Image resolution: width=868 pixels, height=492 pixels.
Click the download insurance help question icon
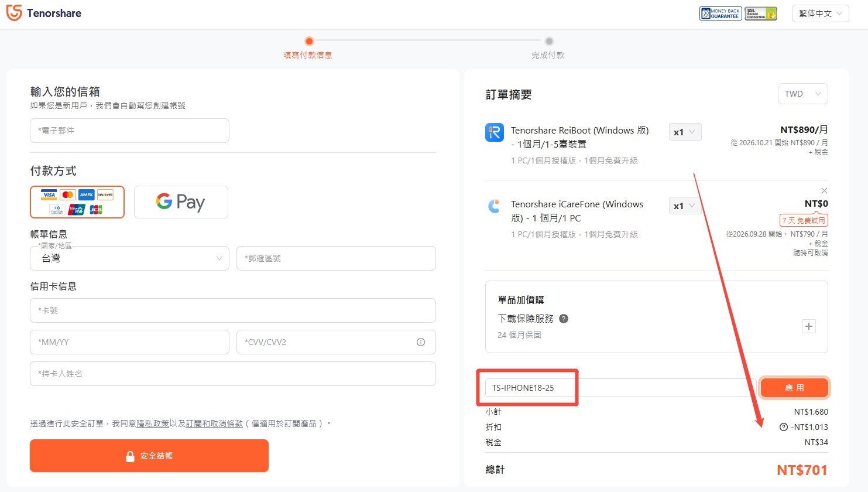point(564,319)
